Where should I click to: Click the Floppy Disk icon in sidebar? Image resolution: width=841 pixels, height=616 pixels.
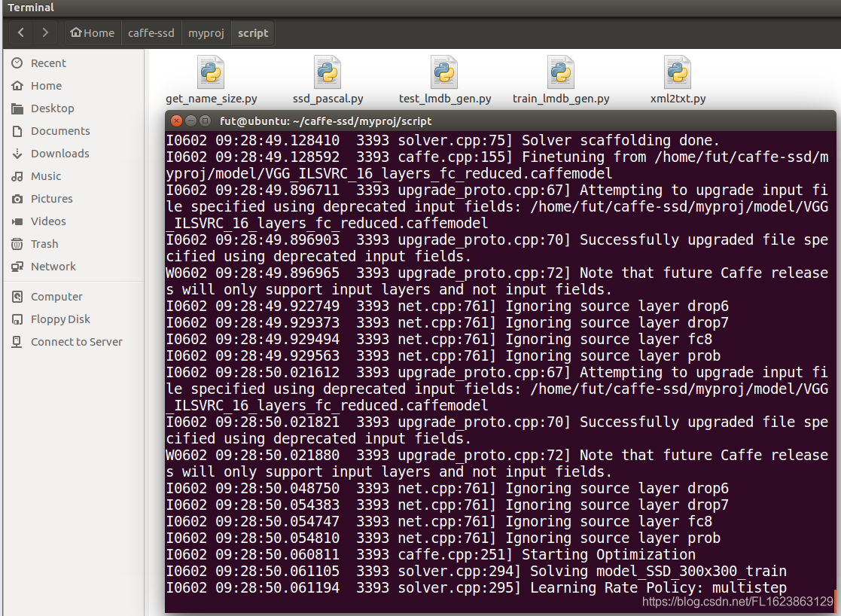coord(17,319)
